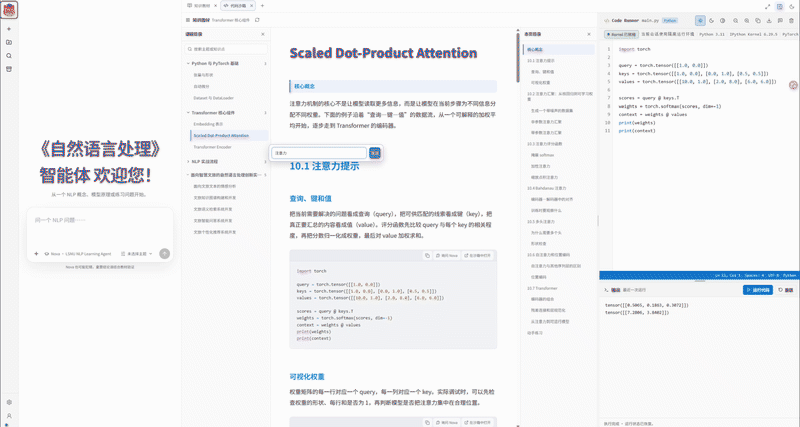
Task: Click 询问 Nova on the first code block
Action: pos(446,256)
